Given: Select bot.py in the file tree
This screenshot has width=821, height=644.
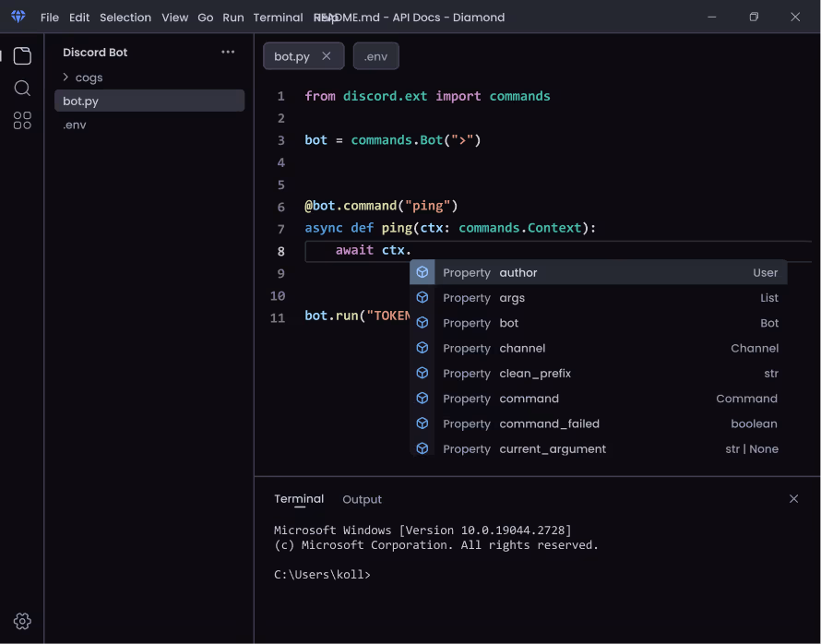Looking at the screenshot, I should pos(149,101).
